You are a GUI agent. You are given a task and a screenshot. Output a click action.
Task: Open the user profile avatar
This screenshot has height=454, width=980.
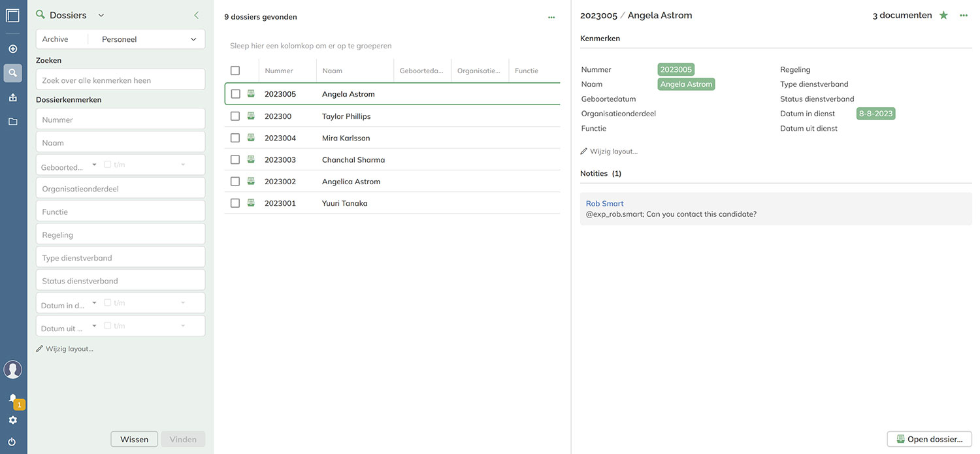coord(12,370)
